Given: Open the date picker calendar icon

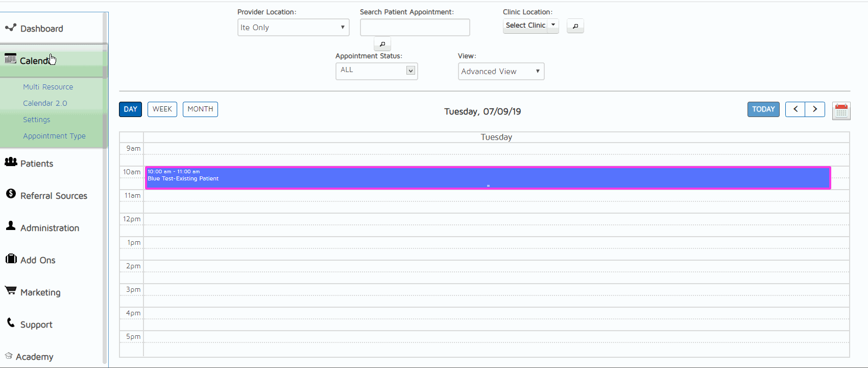Looking at the screenshot, I should pos(841,111).
